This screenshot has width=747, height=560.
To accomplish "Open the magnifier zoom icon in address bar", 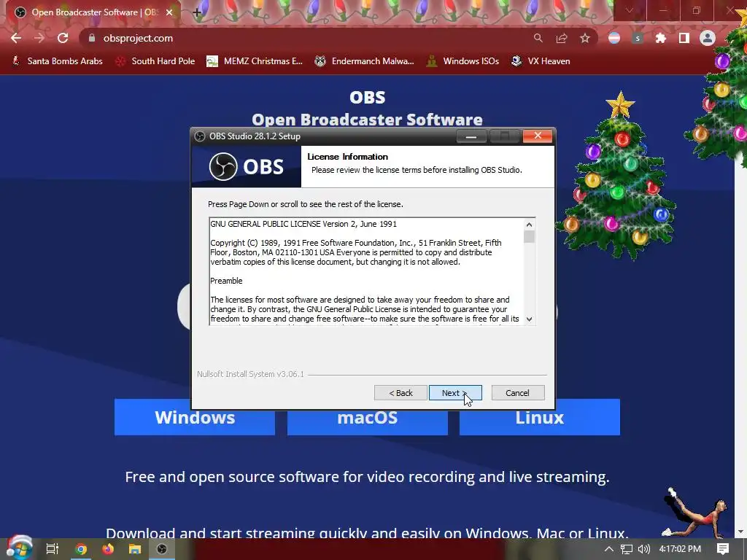I will [538, 38].
